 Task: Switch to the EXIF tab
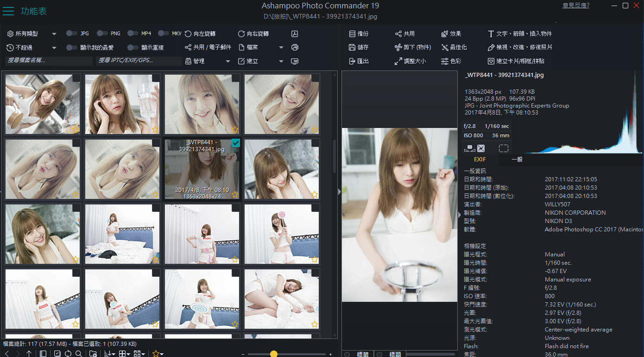click(480, 159)
